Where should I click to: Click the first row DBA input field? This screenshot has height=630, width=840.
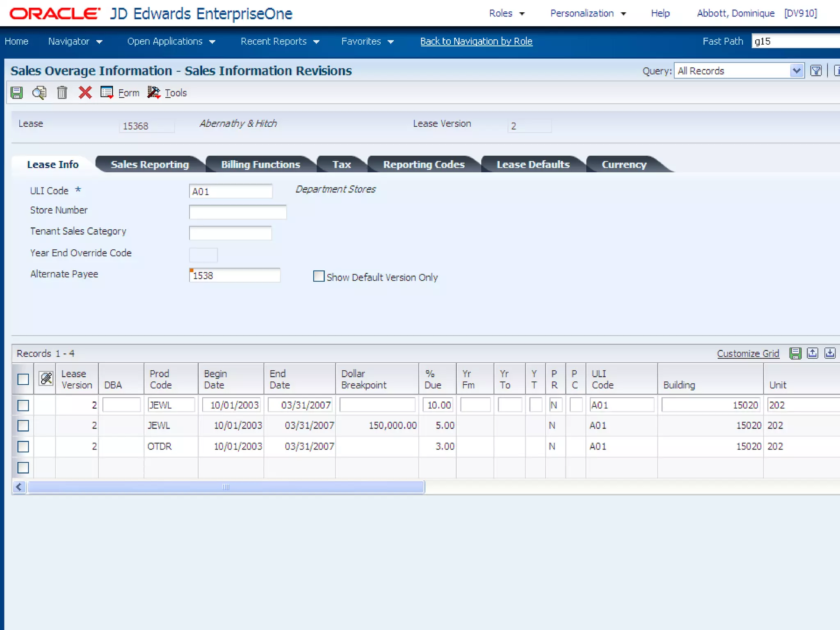121,405
